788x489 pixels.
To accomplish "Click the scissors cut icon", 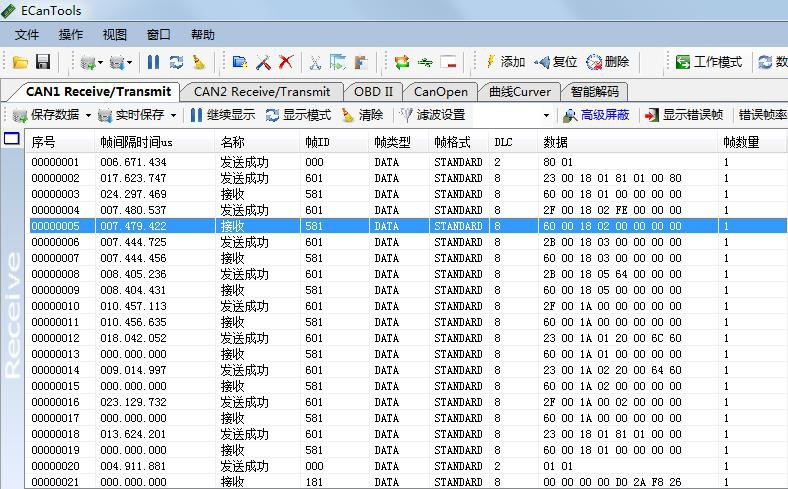I will pyautogui.click(x=314, y=62).
